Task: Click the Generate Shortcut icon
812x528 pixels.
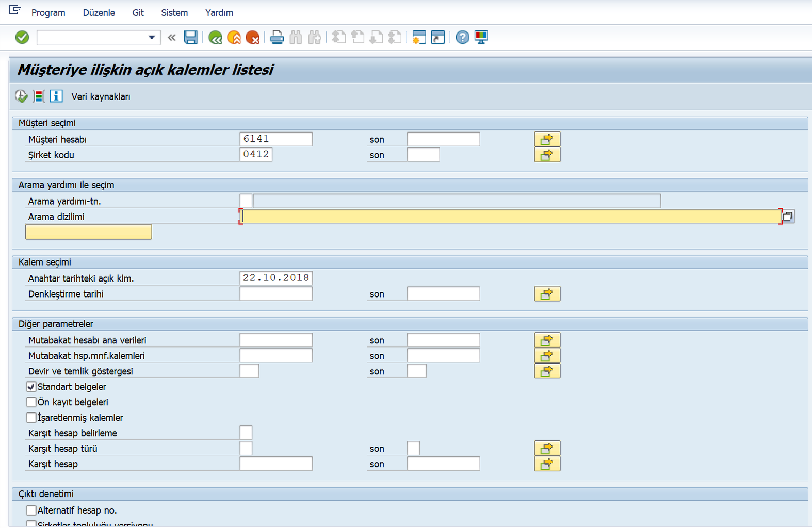Action: click(x=437, y=37)
